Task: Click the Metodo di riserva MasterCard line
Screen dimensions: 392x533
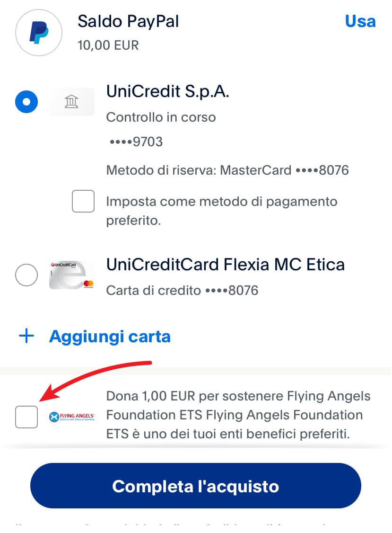Action: pyautogui.click(x=227, y=170)
